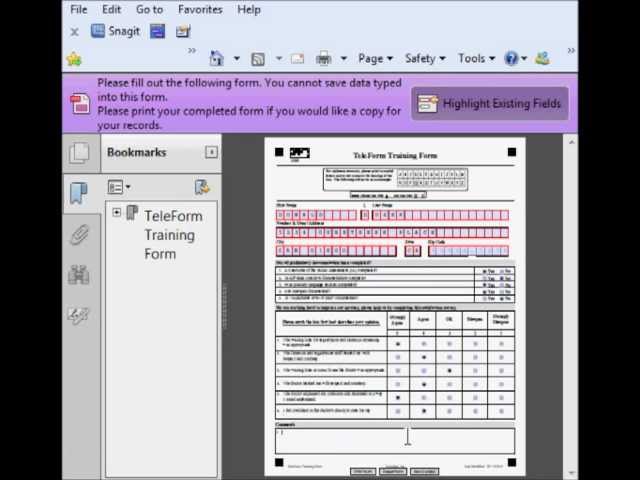Expand the RSS feeds dropdown arrow
Viewport: 640px width, 480px height.
(279, 59)
